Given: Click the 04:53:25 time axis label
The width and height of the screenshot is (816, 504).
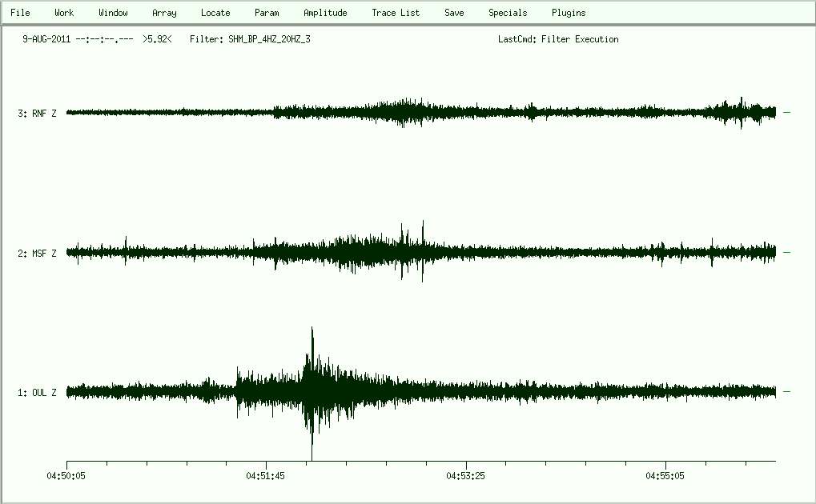Looking at the screenshot, I should click(x=467, y=475).
